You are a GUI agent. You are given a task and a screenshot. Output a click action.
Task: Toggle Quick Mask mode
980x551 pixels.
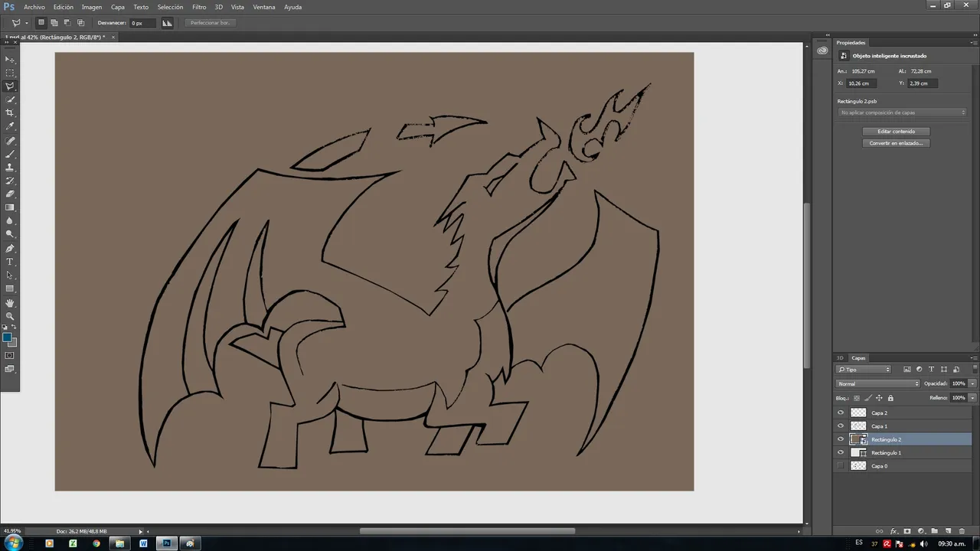pyautogui.click(x=10, y=356)
